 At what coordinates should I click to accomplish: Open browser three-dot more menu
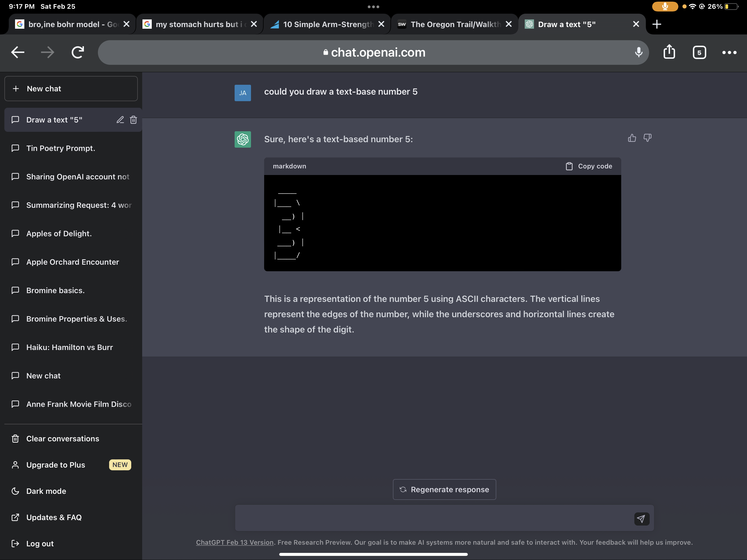coord(729,52)
